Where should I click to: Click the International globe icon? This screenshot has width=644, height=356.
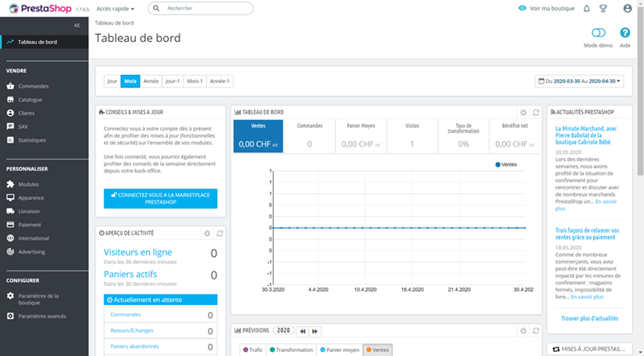(10, 238)
